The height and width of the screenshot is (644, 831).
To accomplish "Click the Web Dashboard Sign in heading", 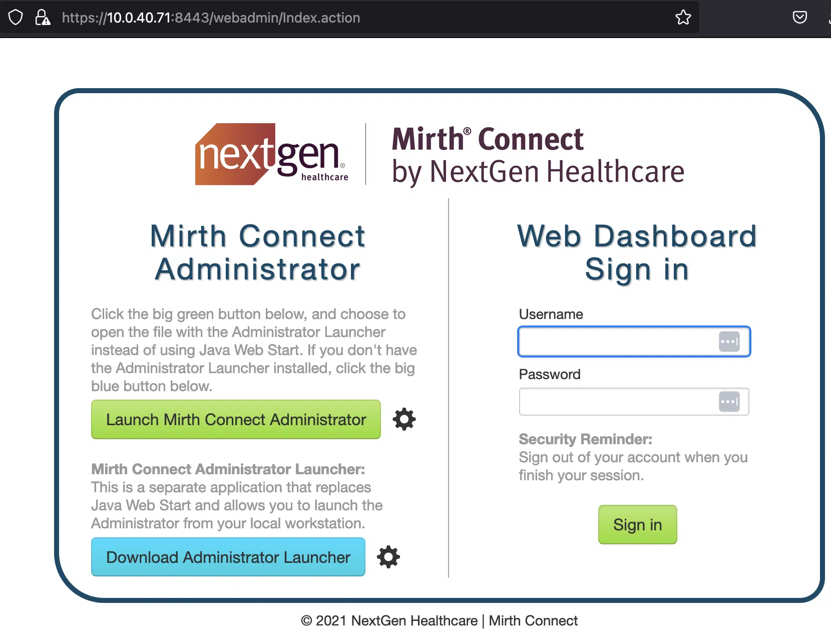I will [636, 252].
